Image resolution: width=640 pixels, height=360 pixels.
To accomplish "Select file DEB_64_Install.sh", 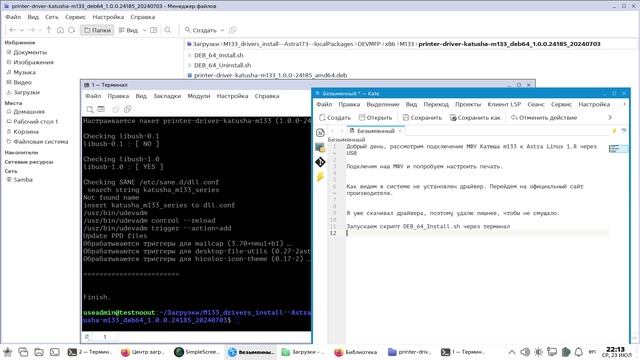I will click(x=216, y=55).
